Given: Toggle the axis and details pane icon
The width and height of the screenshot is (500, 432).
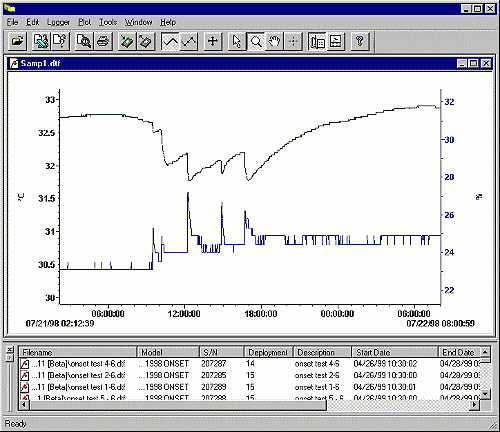Looking at the screenshot, I should [x=317, y=41].
